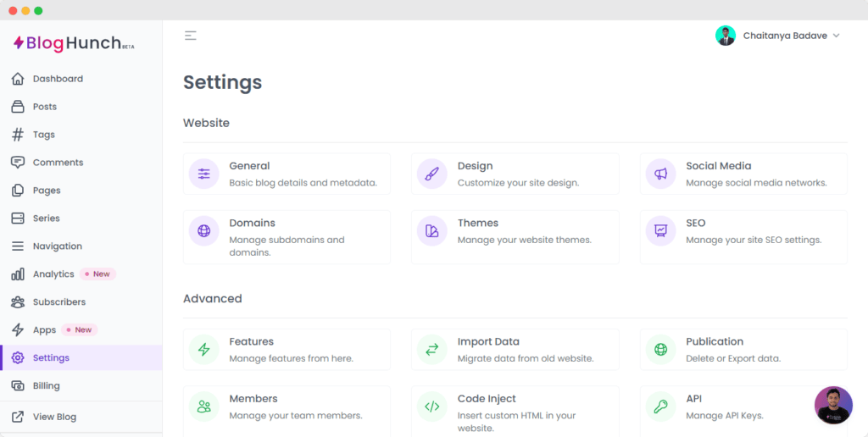Select the Social Media megaphone icon
This screenshot has height=437, width=868.
click(660, 174)
